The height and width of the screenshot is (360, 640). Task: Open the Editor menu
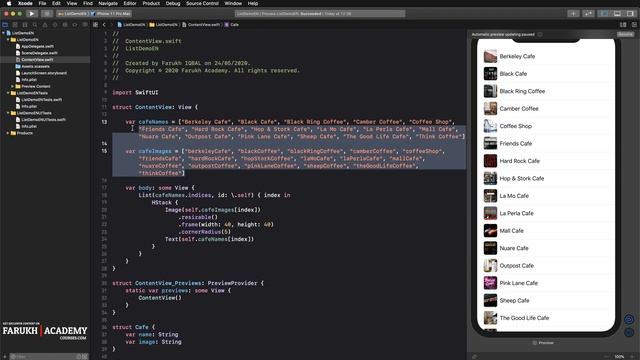(130, 3)
